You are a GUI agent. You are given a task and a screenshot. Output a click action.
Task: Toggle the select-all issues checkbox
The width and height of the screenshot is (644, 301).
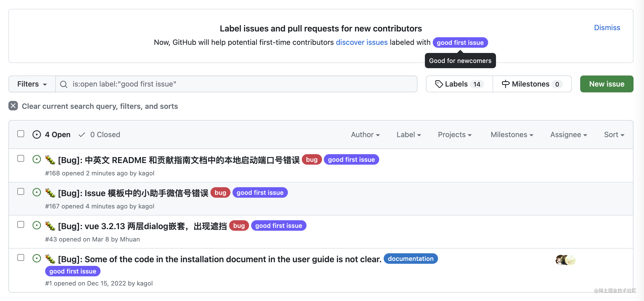click(x=21, y=134)
